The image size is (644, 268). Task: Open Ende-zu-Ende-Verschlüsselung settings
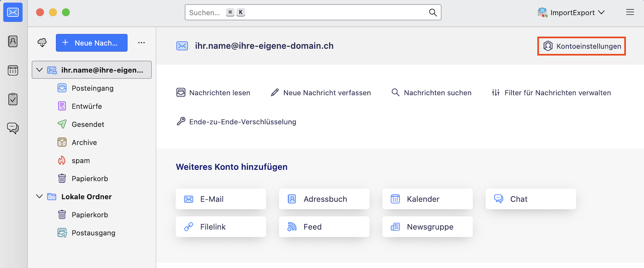pos(236,122)
